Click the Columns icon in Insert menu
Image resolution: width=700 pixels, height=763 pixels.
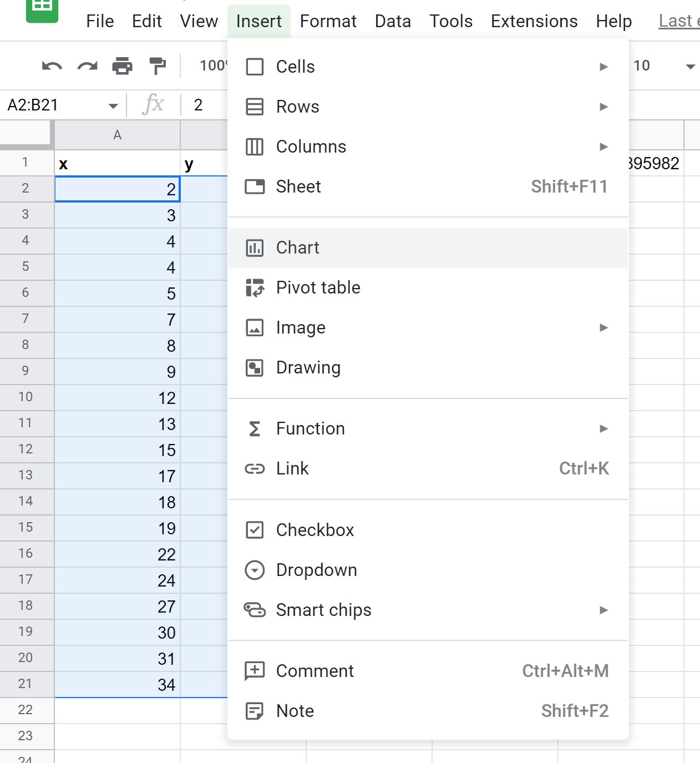click(255, 146)
